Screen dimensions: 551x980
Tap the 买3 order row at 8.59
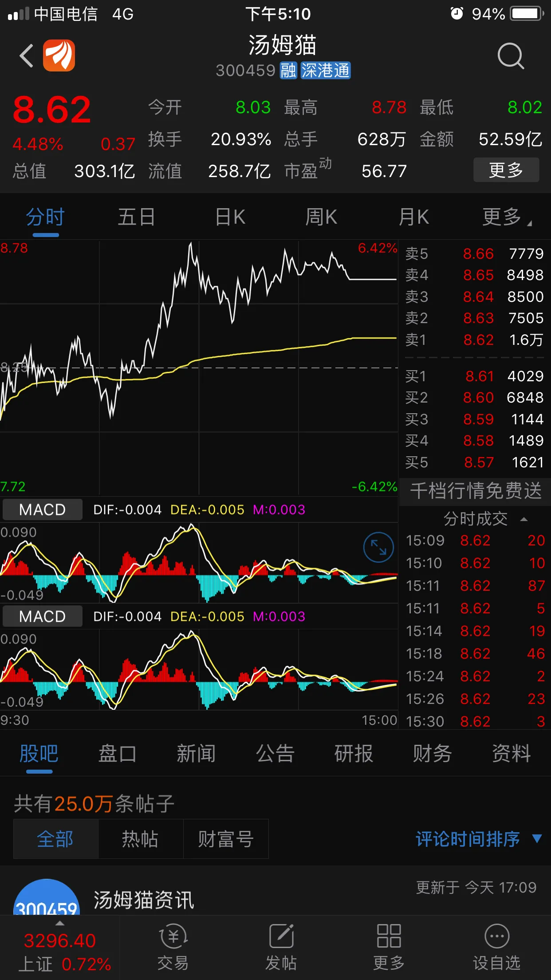coord(474,419)
